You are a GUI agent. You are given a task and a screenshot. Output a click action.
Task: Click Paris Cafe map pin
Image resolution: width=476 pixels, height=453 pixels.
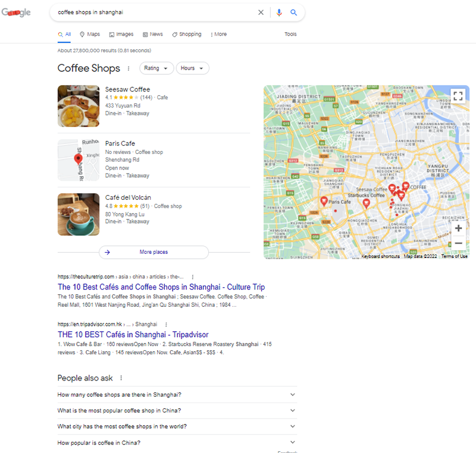pyautogui.click(x=324, y=201)
